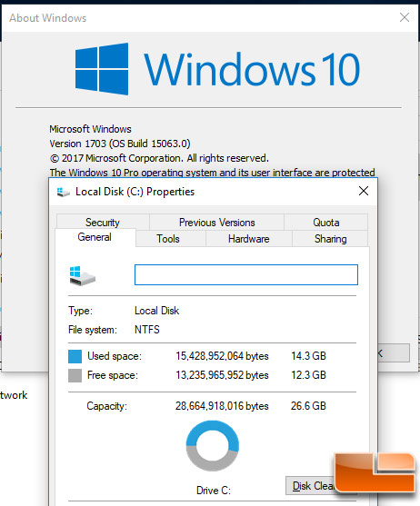
Task: Close the Local Disk (C:) Properties dialog
Action: [x=364, y=191]
